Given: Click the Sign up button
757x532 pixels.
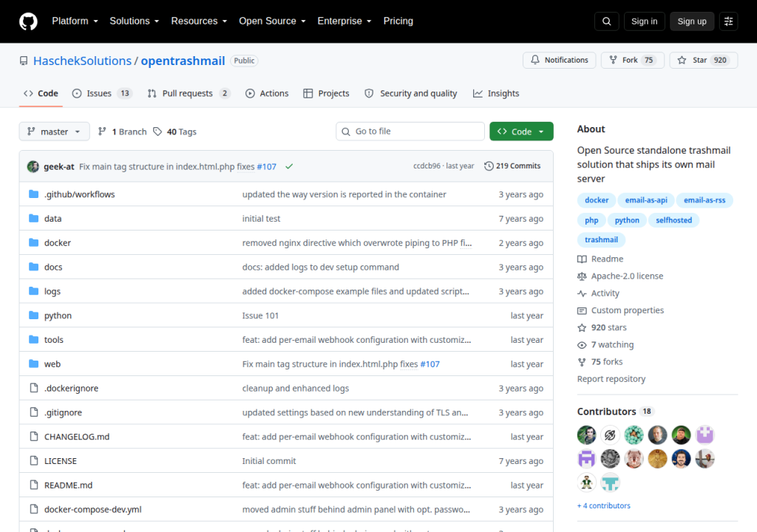Looking at the screenshot, I should tap(692, 21).
